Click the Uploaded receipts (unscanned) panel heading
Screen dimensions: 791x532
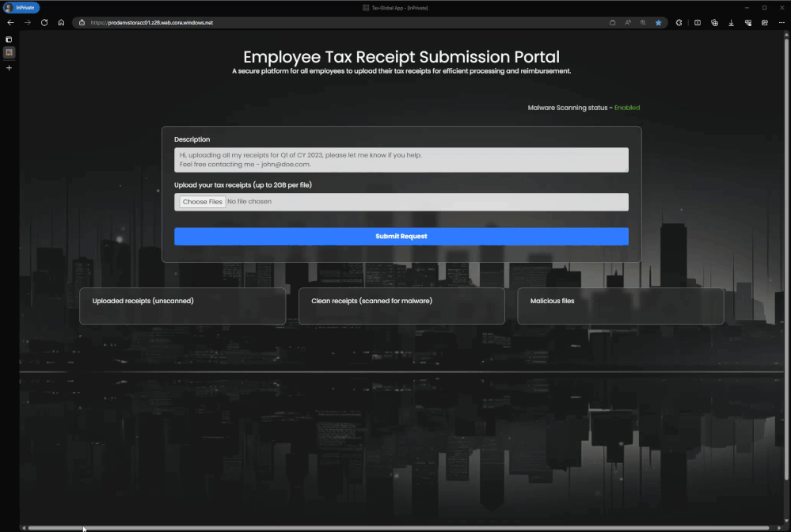tap(143, 301)
